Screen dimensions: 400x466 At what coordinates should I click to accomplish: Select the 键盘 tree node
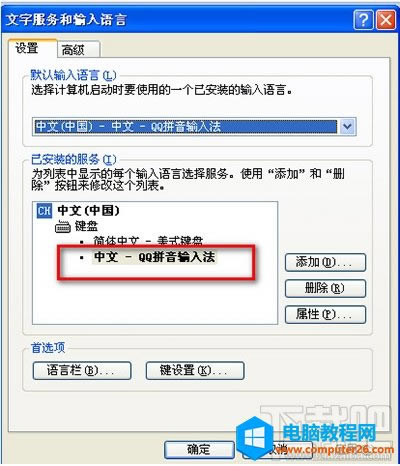86,226
